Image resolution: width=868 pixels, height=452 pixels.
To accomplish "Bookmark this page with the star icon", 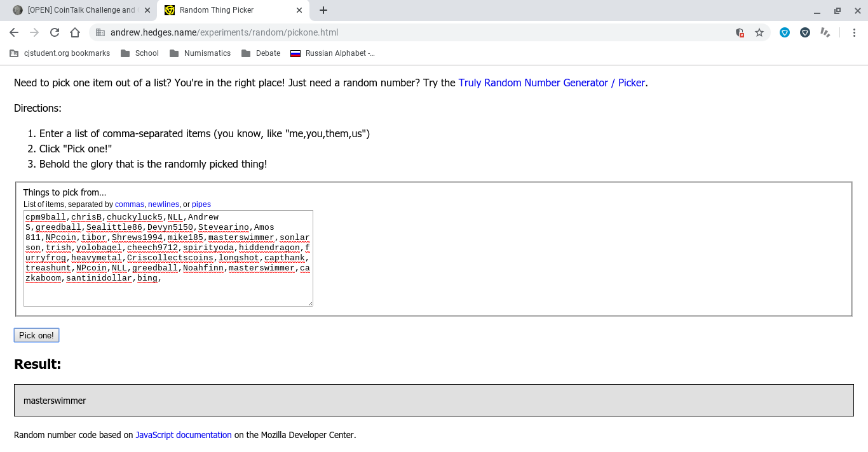I will pyautogui.click(x=759, y=32).
